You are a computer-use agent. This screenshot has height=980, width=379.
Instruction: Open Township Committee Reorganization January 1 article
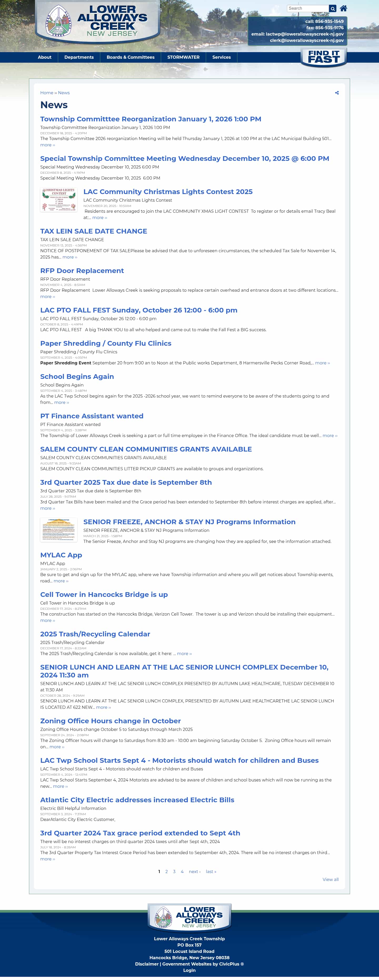point(151,119)
